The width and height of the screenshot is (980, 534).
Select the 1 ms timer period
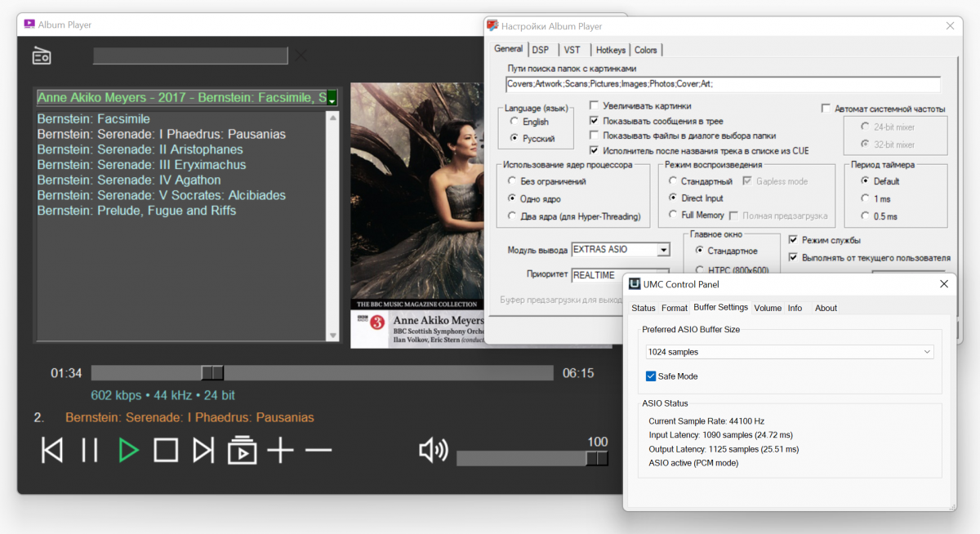(865, 198)
